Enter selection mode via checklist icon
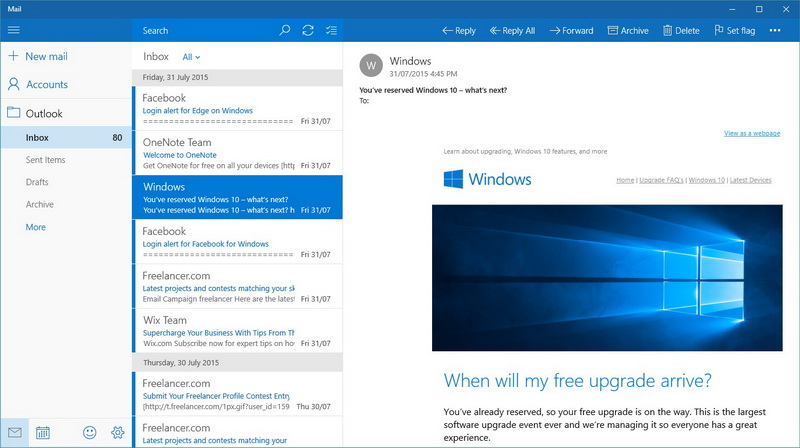This screenshot has width=800, height=448. coord(331,30)
